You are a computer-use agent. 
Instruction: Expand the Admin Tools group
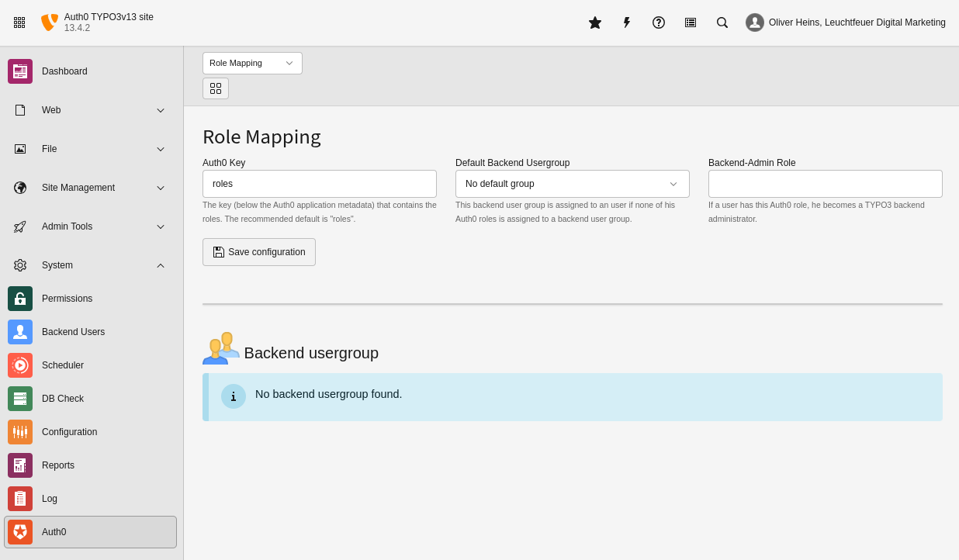[90, 226]
